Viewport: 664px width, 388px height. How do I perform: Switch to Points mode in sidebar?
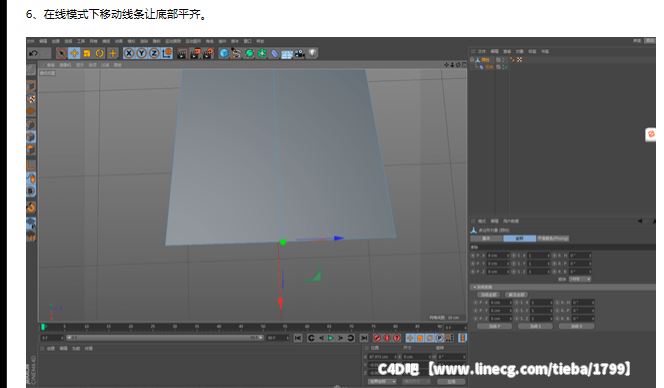[x=31, y=124]
